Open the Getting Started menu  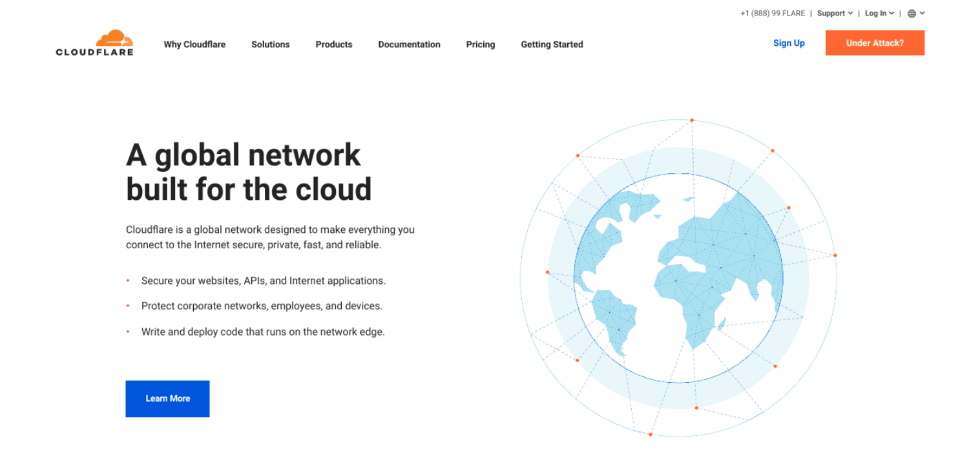(x=552, y=44)
